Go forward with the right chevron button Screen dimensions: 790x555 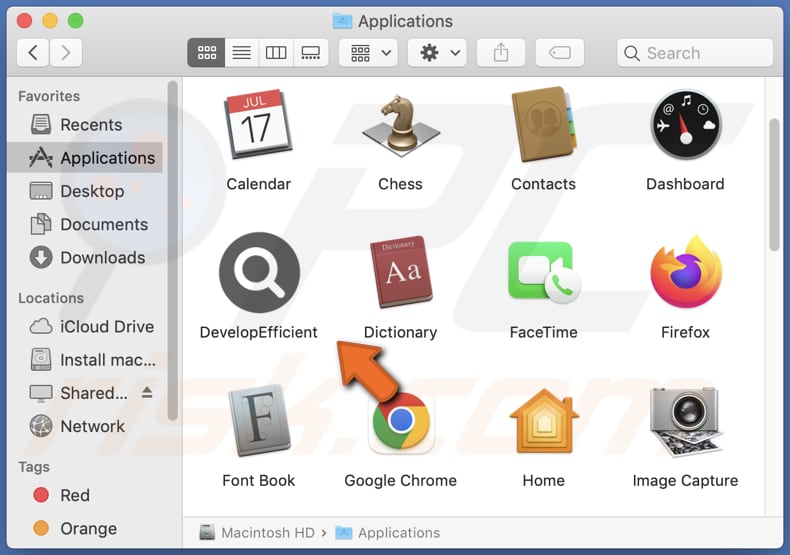[x=65, y=52]
